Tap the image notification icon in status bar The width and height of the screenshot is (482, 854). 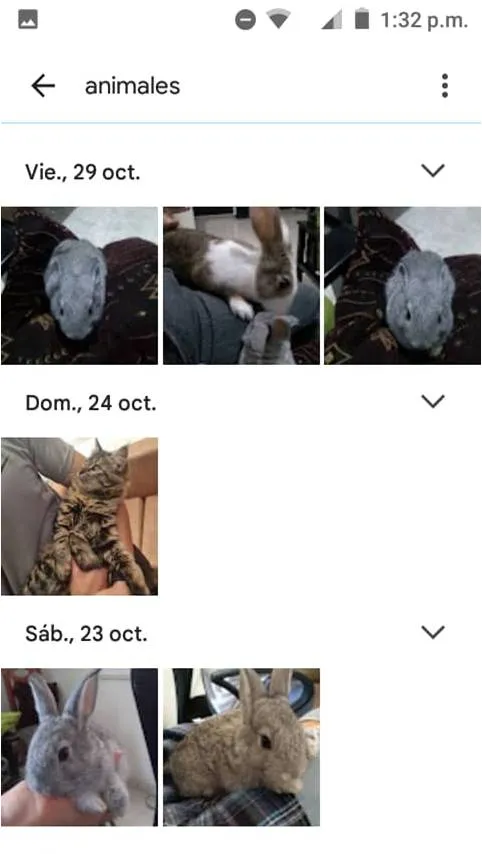click(x=28, y=20)
